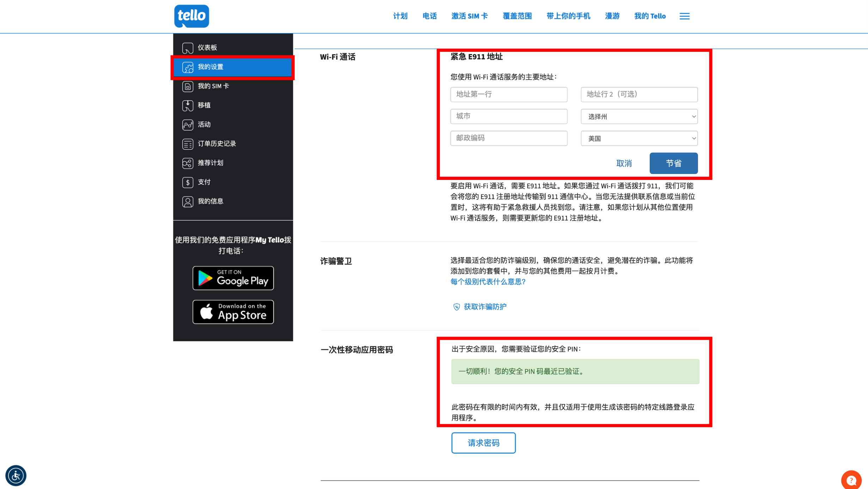
Task: Expand the 选择州 state dropdown
Action: click(639, 116)
